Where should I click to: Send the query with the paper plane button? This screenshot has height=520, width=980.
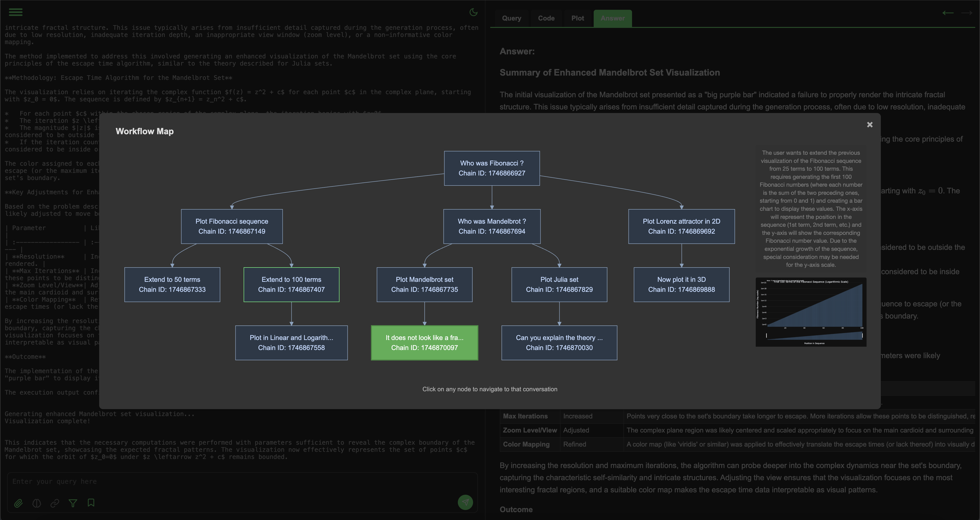465,503
